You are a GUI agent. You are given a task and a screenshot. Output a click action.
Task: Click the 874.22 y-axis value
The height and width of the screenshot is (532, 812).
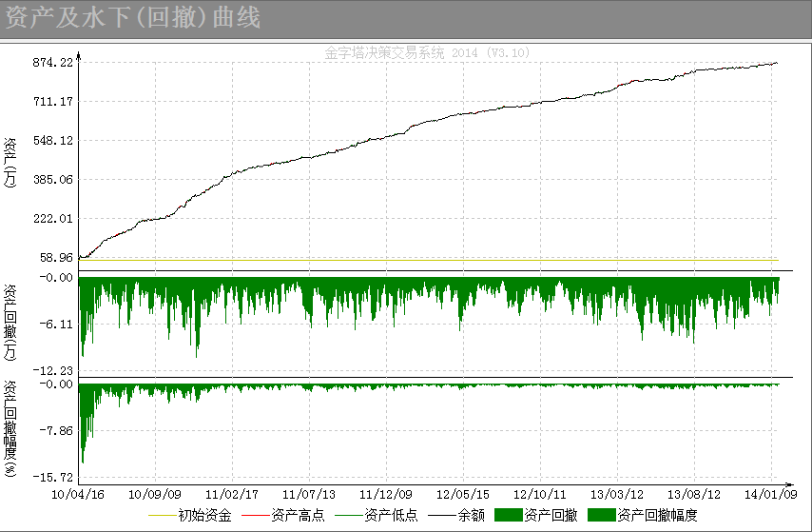click(x=53, y=63)
